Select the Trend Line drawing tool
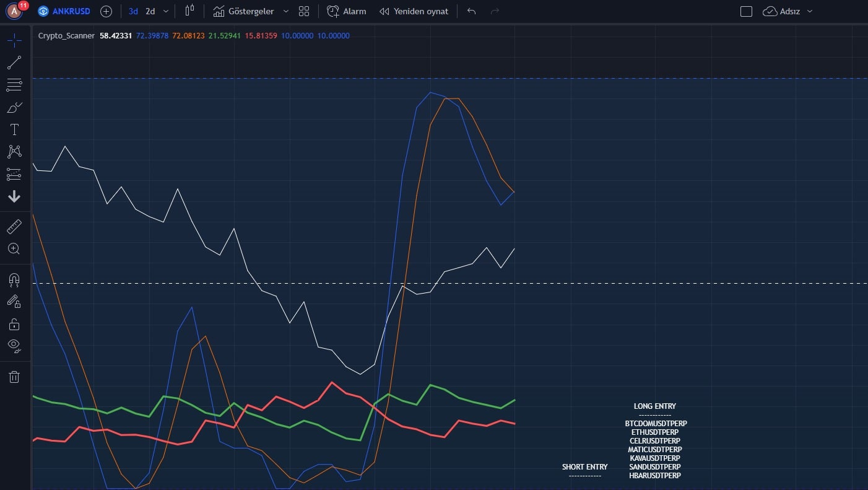Screen dimensions: 868x490 [14, 62]
